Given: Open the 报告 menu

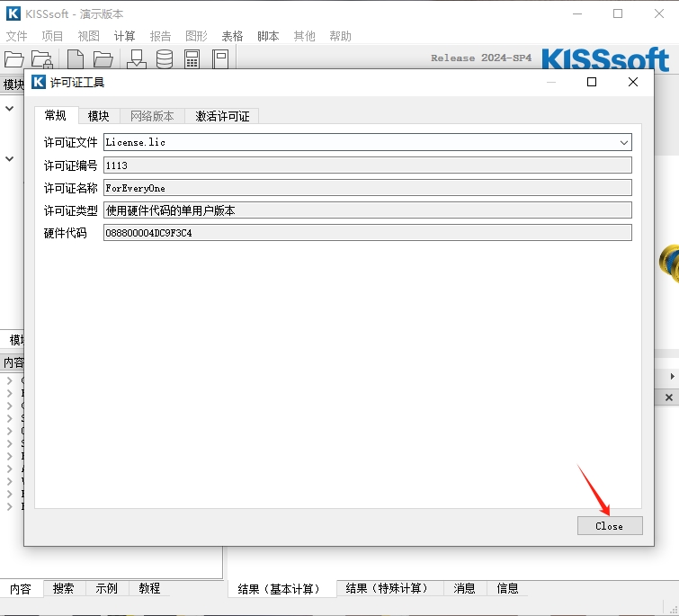Looking at the screenshot, I should 161,36.
